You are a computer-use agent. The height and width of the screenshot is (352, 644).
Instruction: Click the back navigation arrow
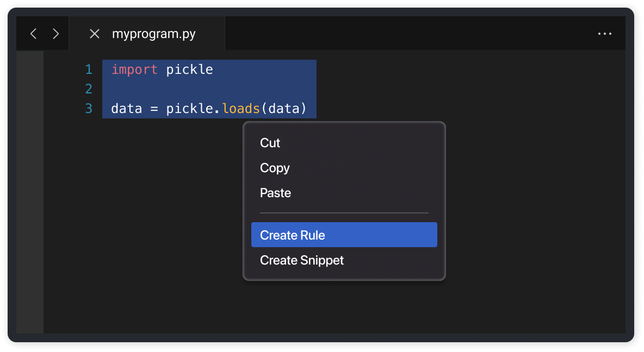coord(33,33)
